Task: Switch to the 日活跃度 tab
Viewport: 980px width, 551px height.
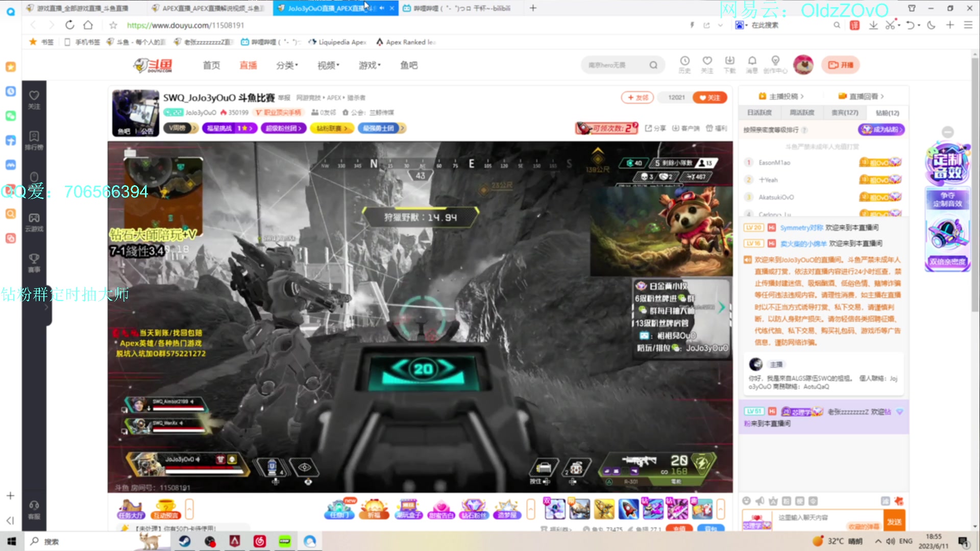Action: pos(759,113)
